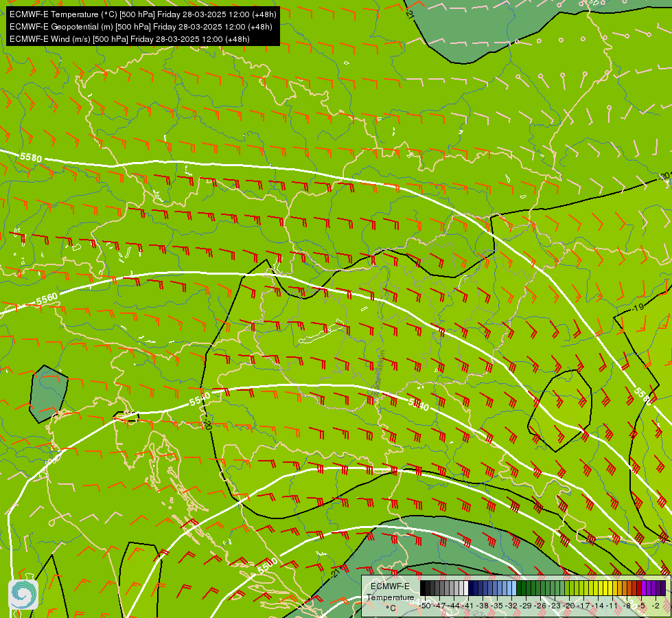Image resolution: width=672 pixels, height=618 pixels.
Task: Click the -41 value on temperature legend
Action: (x=467, y=606)
